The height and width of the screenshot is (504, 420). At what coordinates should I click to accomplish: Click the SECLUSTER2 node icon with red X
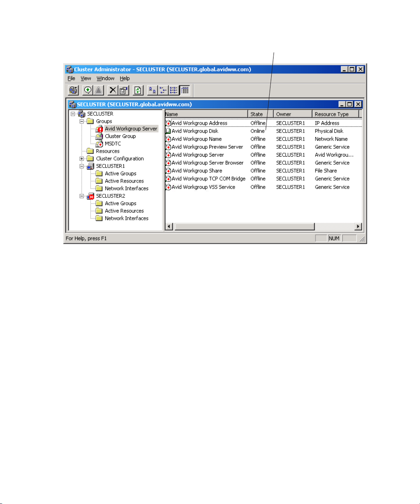tap(90, 196)
